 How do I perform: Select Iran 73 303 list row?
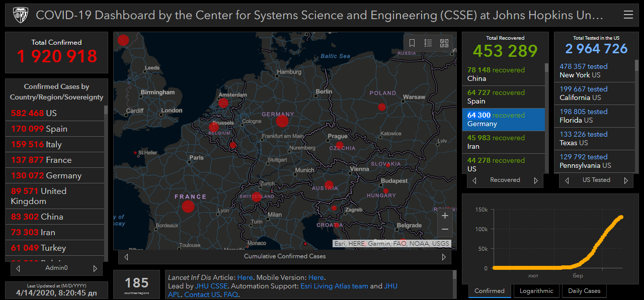click(x=54, y=232)
